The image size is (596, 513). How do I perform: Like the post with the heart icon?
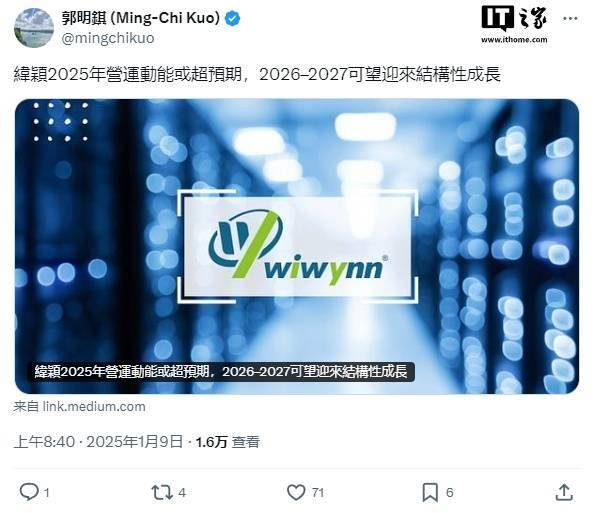coord(296,492)
